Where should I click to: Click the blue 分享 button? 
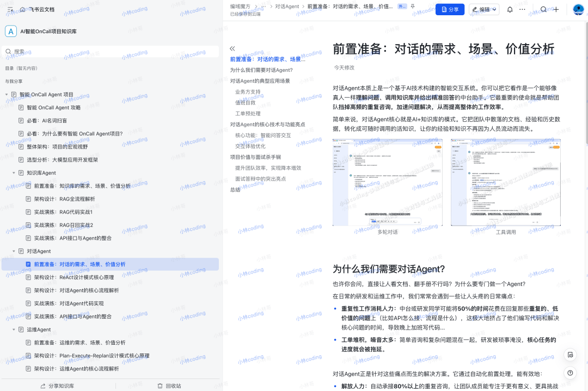point(450,9)
